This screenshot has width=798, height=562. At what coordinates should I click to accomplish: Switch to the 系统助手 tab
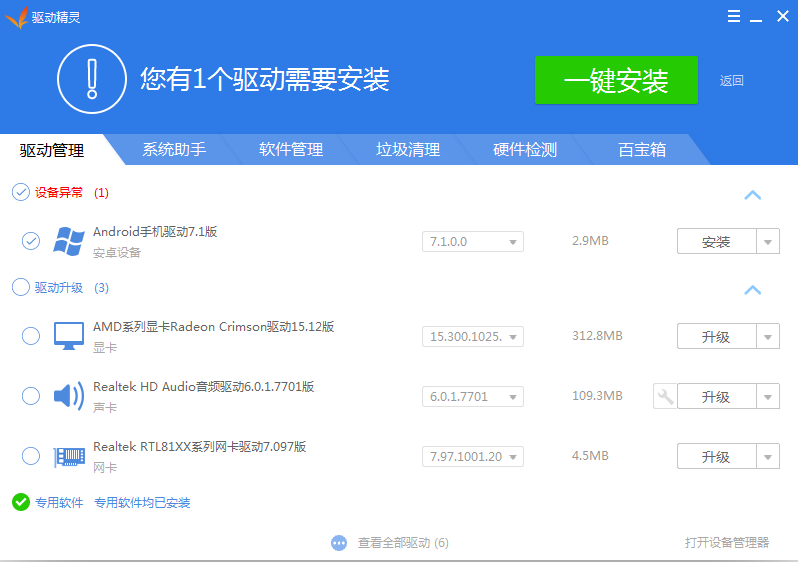tap(174, 149)
